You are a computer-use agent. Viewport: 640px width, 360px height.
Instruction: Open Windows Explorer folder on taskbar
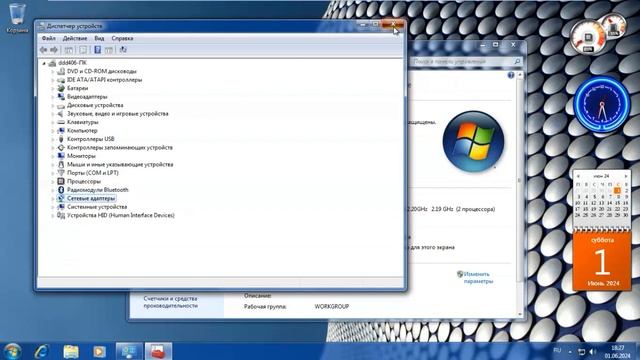tap(71, 351)
